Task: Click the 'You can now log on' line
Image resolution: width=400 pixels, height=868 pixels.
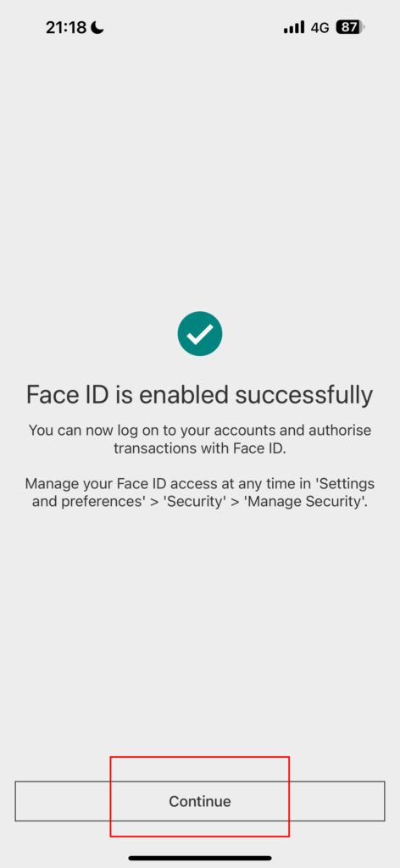Action: coord(200,430)
